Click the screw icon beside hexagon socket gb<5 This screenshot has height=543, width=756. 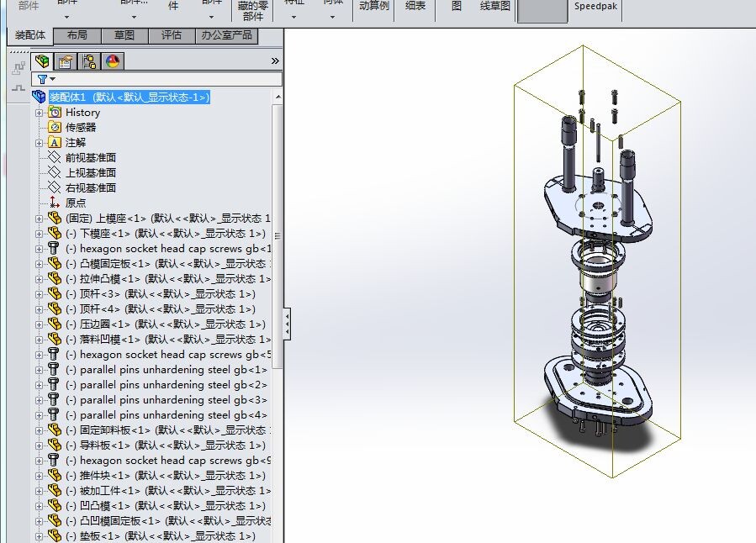click(x=54, y=355)
